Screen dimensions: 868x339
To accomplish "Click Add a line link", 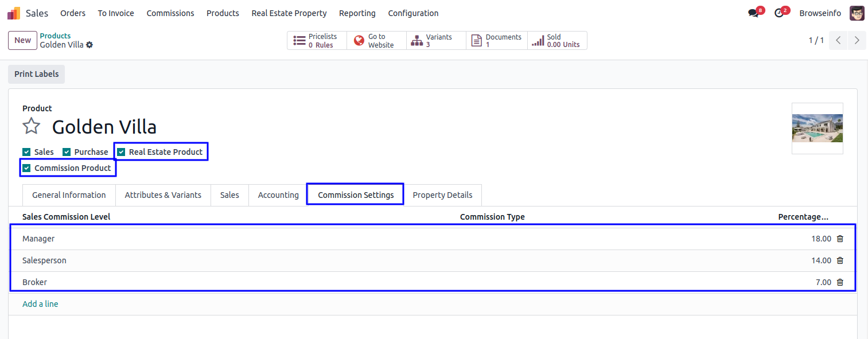I will coord(40,304).
